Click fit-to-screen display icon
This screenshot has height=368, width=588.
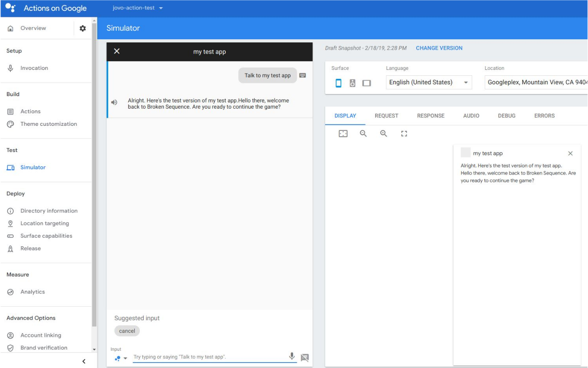(x=343, y=133)
